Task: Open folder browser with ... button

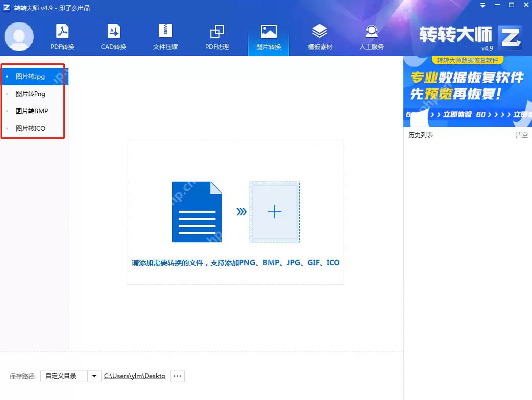Action: pyautogui.click(x=177, y=376)
